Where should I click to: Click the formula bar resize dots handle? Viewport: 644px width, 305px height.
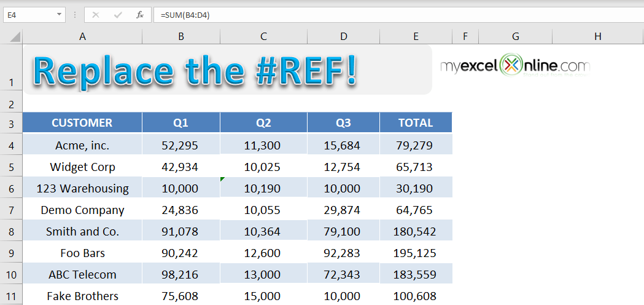click(75, 15)
